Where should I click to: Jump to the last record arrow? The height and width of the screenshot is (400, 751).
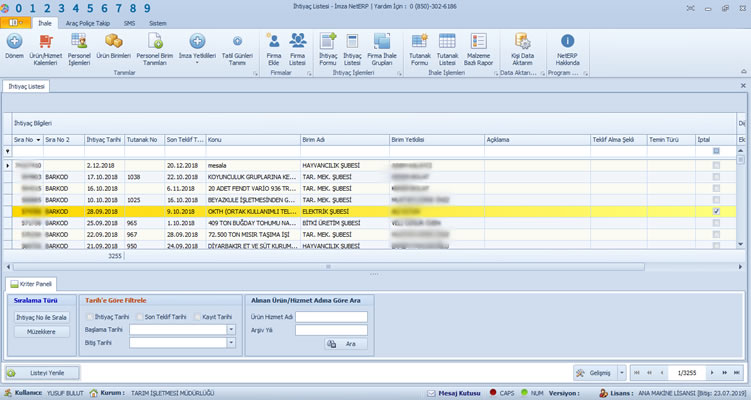point(737,373)
